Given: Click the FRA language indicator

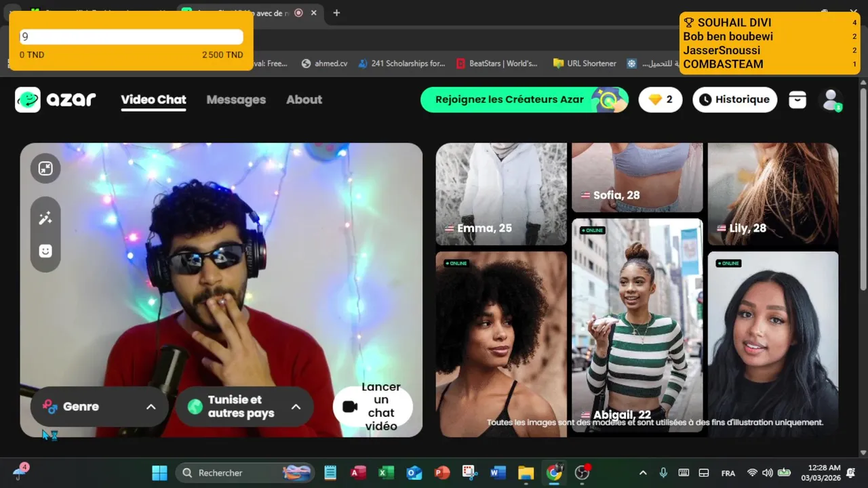Looking at the screenshot, I should 728,473.
